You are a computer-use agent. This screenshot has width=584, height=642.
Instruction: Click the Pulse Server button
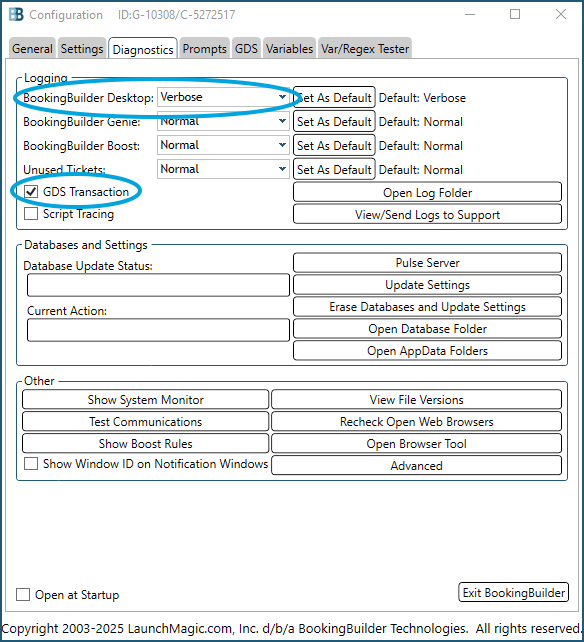click(427, 263)
